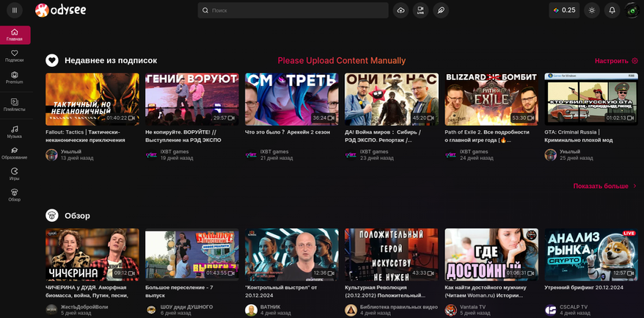
Task: Open Обзор category in sidebar
Action: tap(15, 195)
